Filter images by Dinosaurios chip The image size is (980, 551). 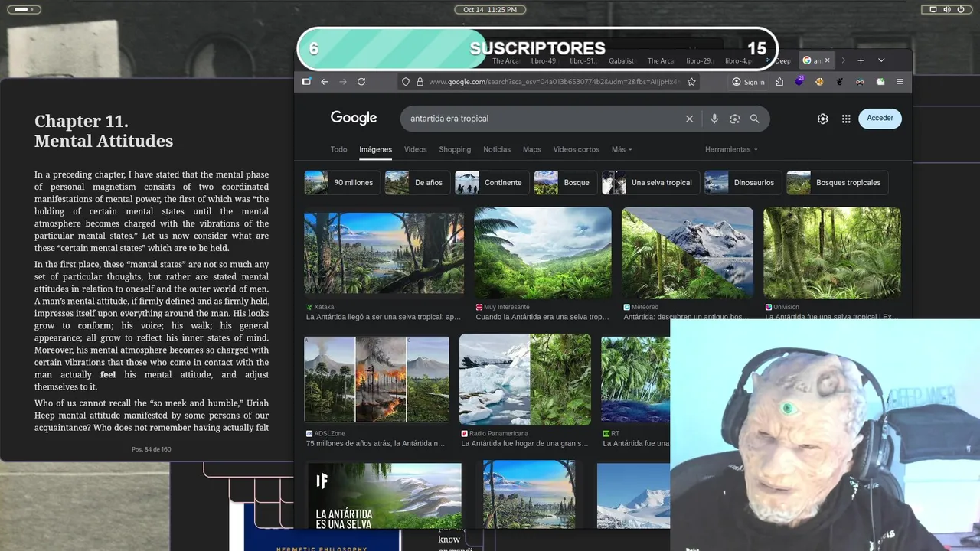pos(743,182)
